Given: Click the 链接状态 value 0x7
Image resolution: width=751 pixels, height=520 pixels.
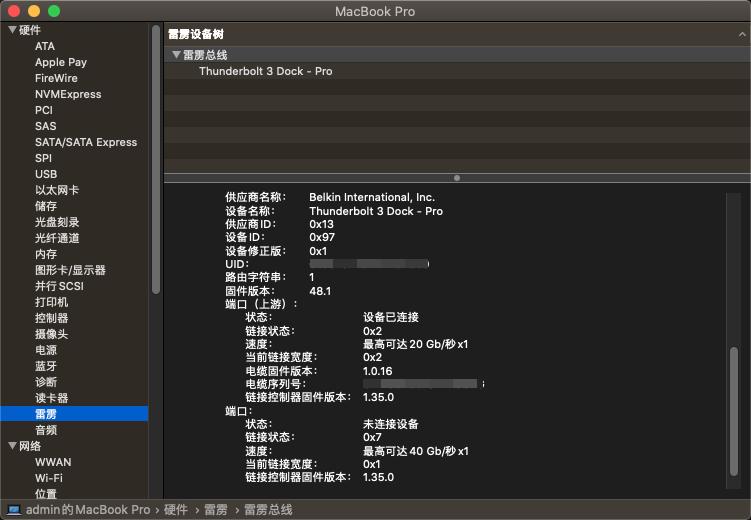Looking at the screenshot, I should point(372,437).
